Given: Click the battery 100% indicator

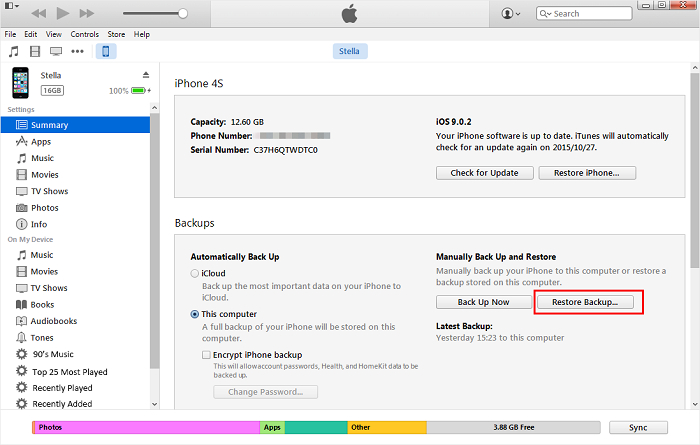Looking at the screenshot, I should [130, 91].
